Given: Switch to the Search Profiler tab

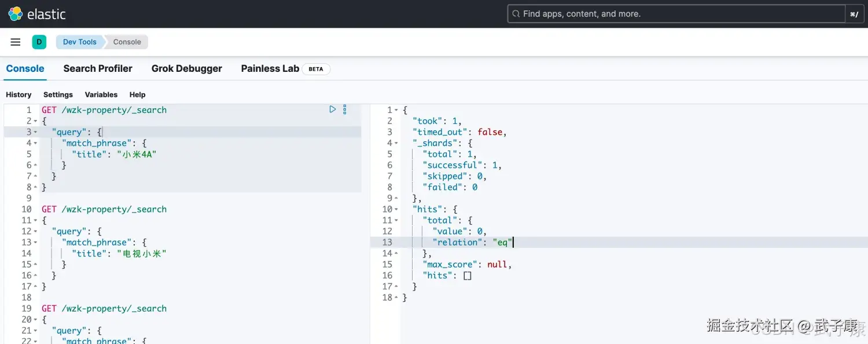Looking at the screenshot, I should [x=98, y=68].
